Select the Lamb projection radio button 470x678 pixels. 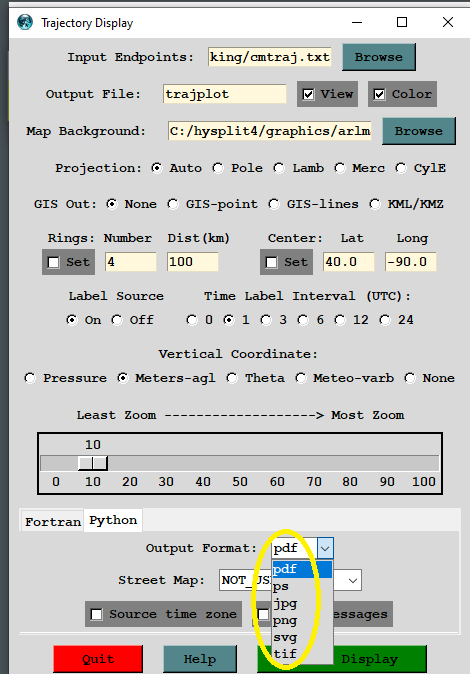pyautogui.click(x=279, y=168)
